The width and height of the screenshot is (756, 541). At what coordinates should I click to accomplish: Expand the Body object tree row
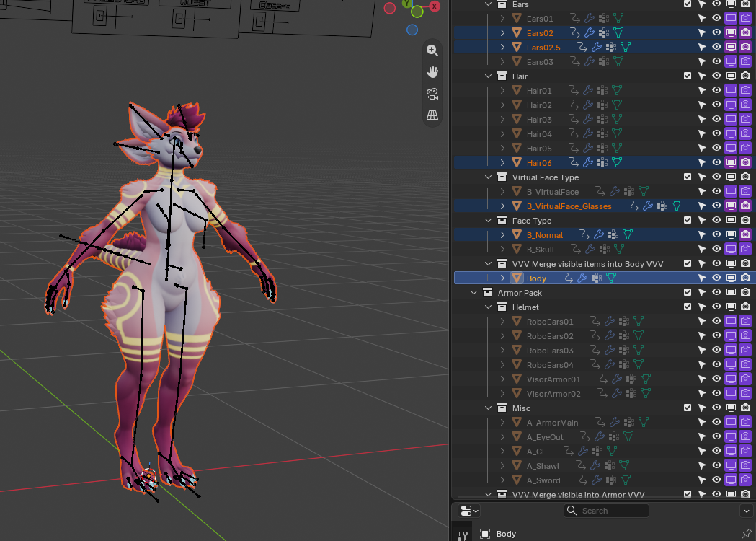click(502, 278)
